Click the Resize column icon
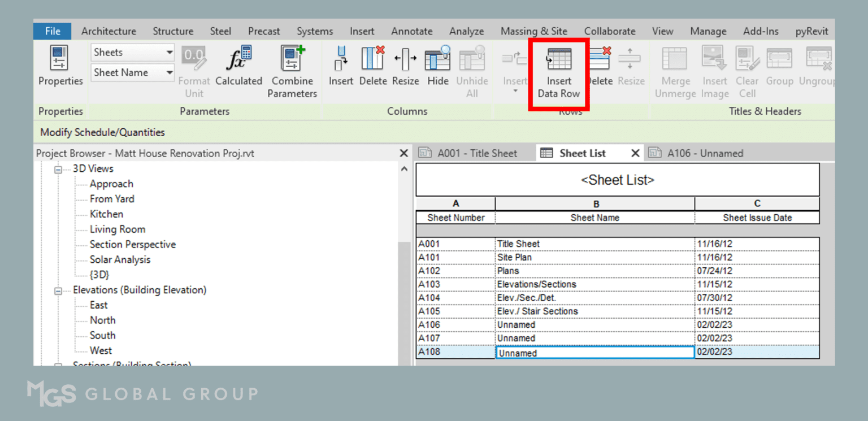 [x=405, y=59]
